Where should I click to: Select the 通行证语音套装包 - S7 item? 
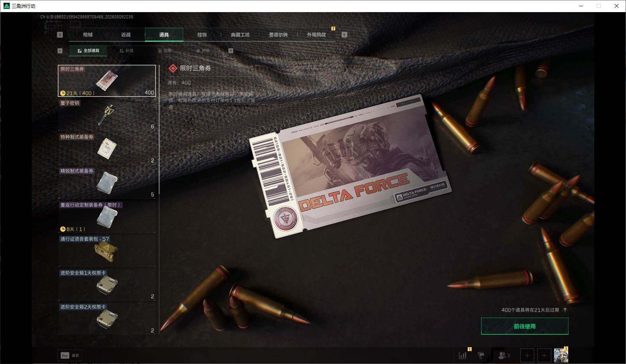click(107, 251)
